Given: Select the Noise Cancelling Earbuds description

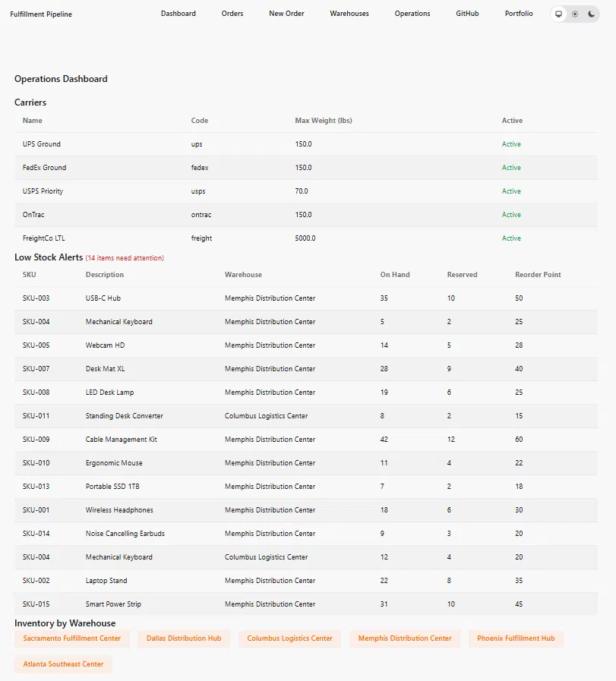Looking at the screenshot, I should coord(125,533).
